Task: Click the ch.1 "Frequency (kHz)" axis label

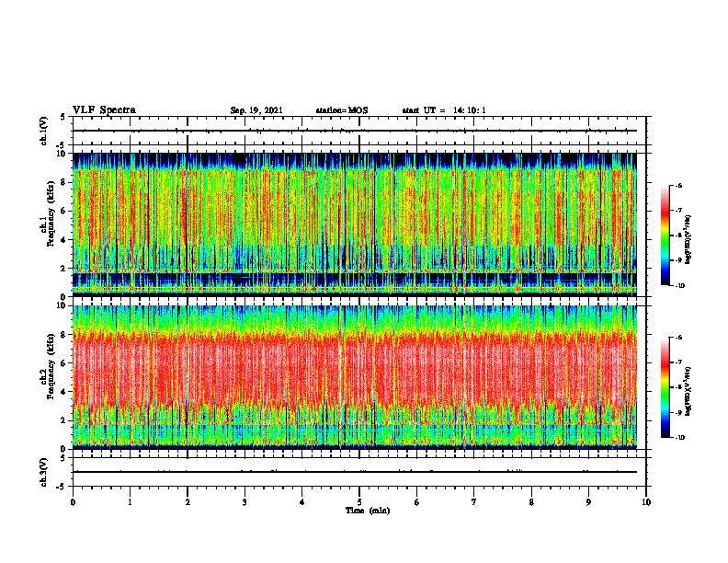Action: point(52,213)
